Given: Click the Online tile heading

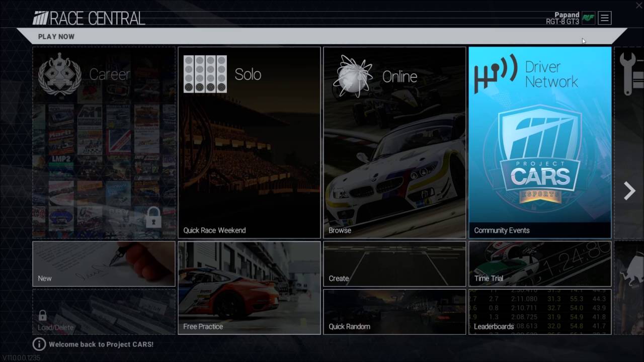Looking at the screenshot, I should [x=399, y=76].
